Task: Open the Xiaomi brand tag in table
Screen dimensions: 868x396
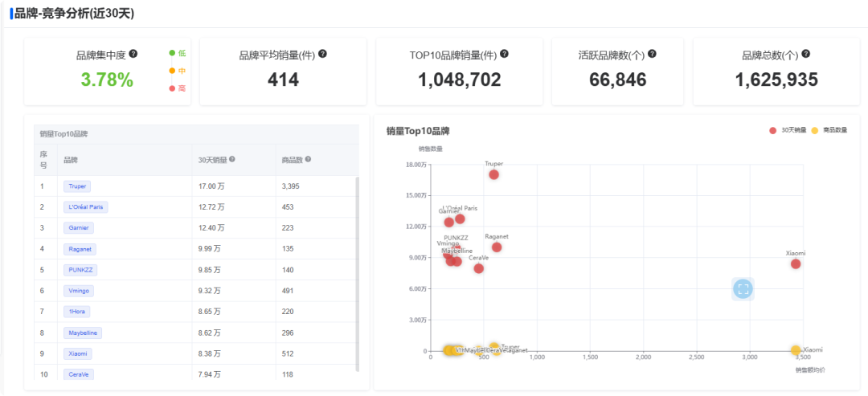Action: pos(77,354)
